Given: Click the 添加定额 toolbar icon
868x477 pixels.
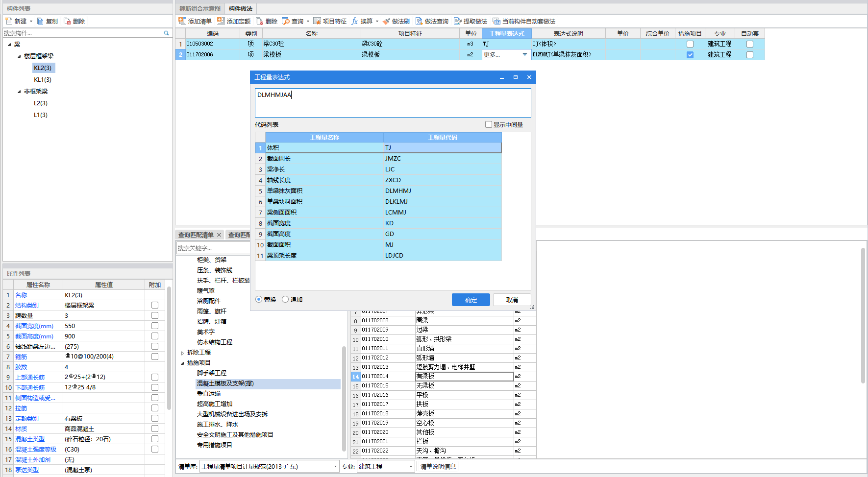Looking at the screenshot, I should click(x=221, y=21).
